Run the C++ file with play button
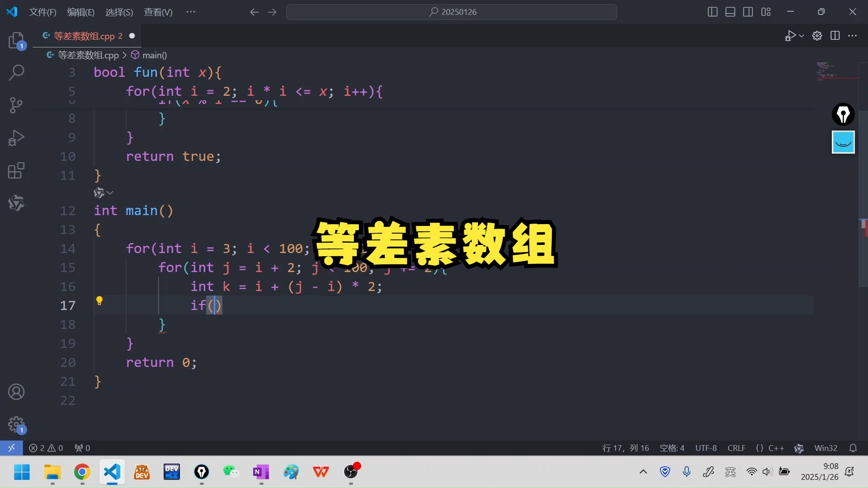The image size is (868, 488). pos(790,36)
